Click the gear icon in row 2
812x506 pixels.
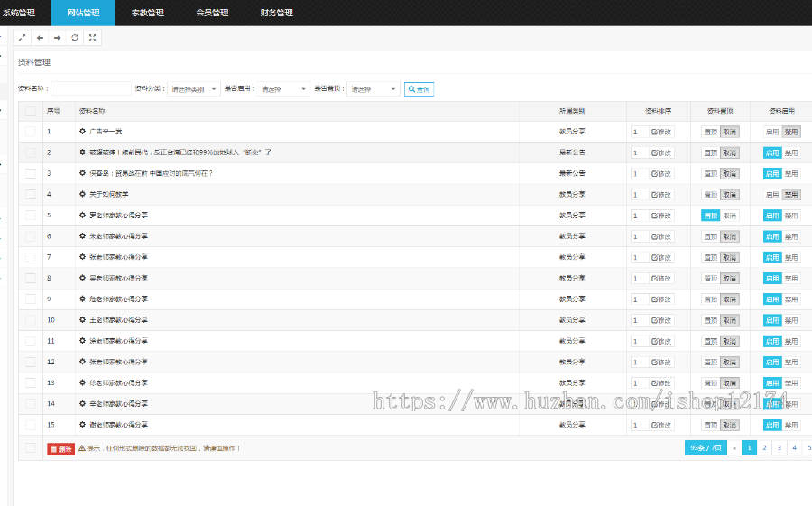(82, 152)
